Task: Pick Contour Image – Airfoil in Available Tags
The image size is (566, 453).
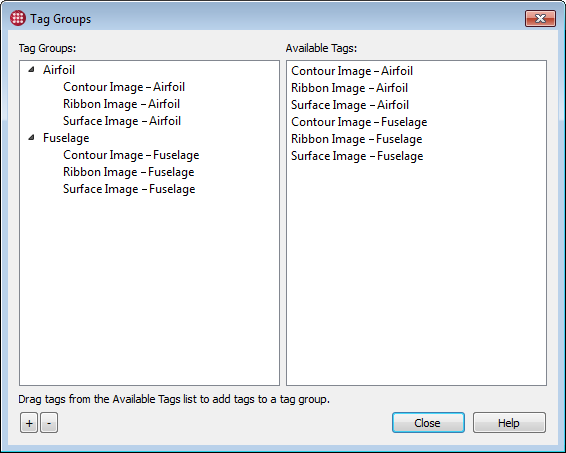Action: coord(352,71)
